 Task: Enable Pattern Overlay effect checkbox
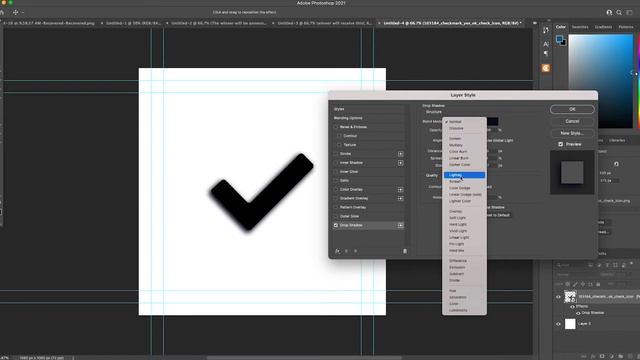click(x=336, y=207)
